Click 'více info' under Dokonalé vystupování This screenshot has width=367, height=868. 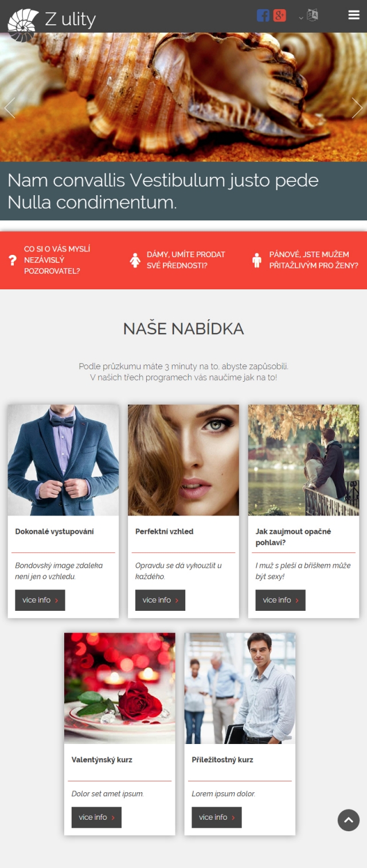tap(40, 600)
